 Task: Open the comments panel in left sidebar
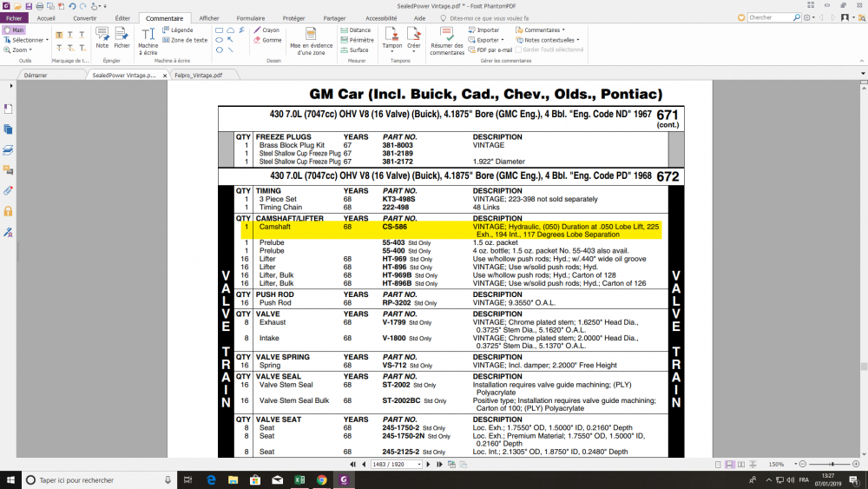point(9,170)
